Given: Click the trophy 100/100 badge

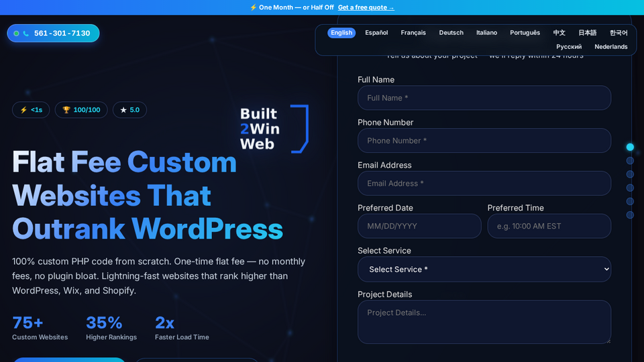Looking at the screenshot, I should coord(81,110).
